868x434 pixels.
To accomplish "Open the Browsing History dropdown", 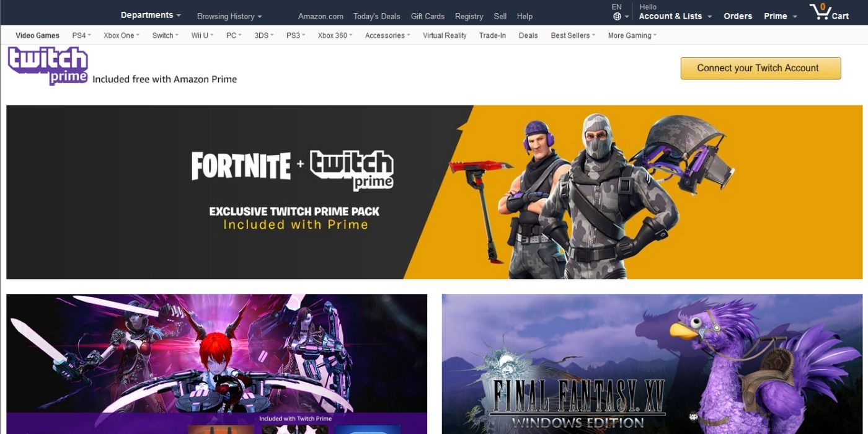I will pyautogui.click(x=229, y=16).
